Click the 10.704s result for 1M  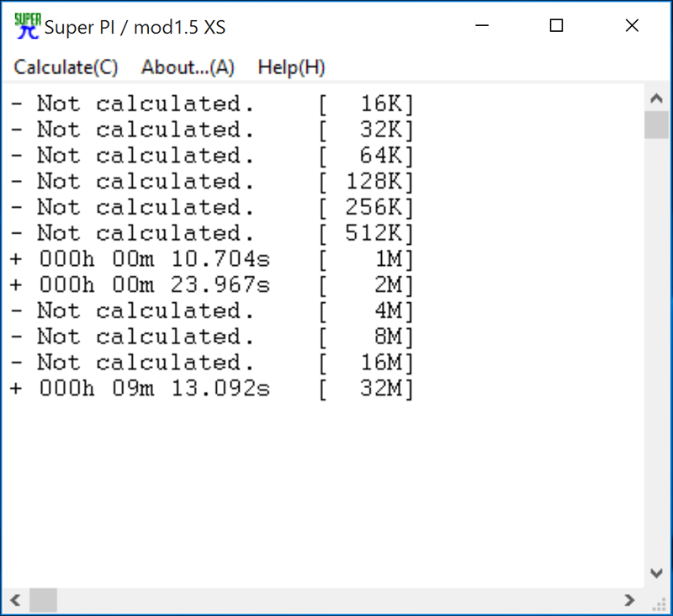pos(212,259)
